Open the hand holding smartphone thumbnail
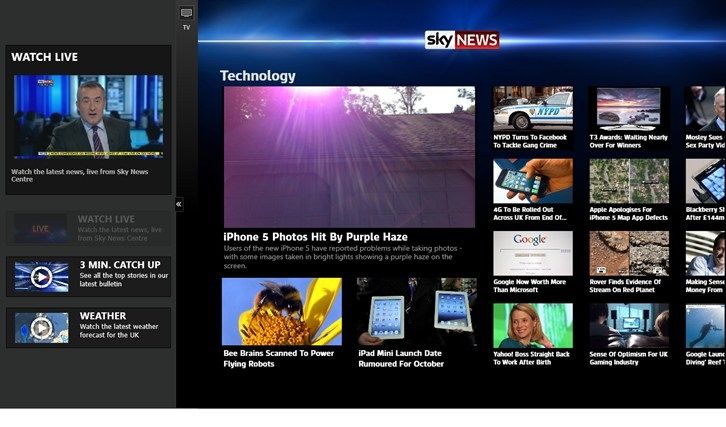Screen dimensions: 726x427 tap(533, 181)
